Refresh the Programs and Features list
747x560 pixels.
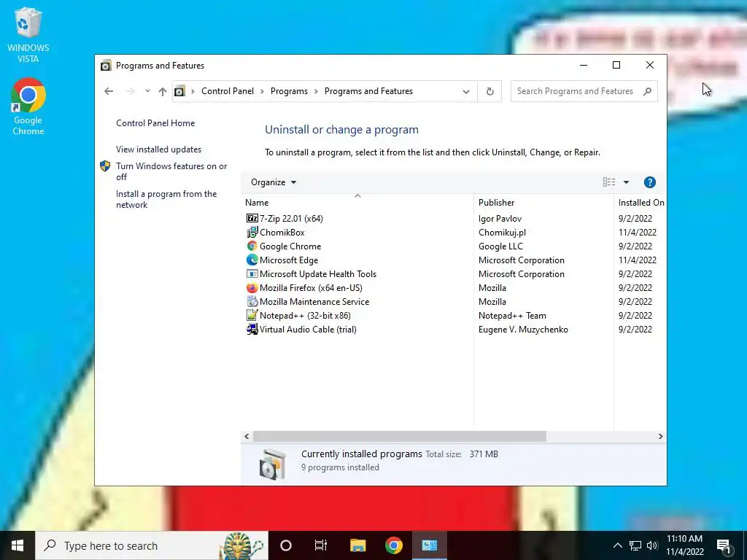pos(489,91)
